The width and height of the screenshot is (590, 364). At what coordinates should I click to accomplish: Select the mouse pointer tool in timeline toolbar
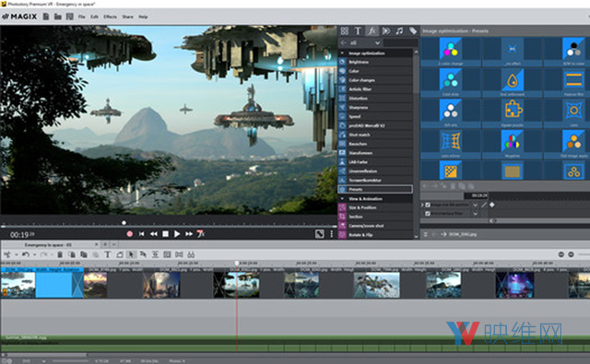131,254
